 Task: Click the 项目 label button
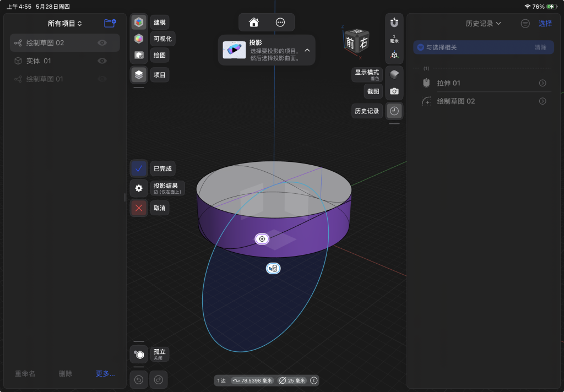point(160,75)
